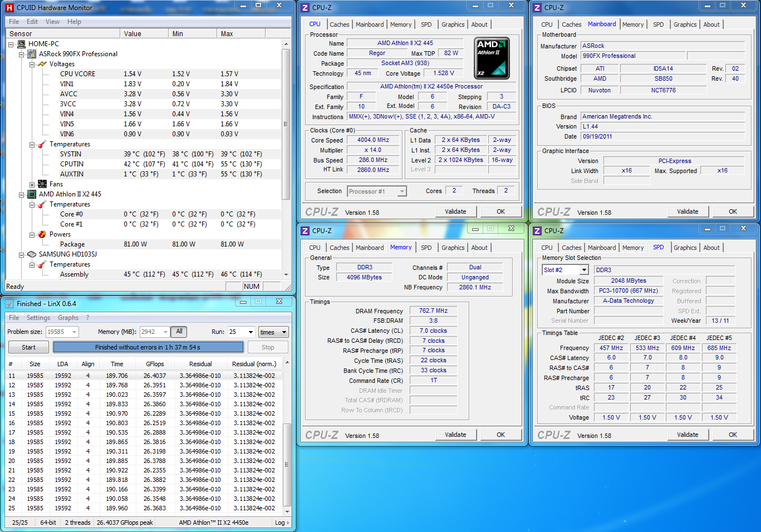Screen dimensions: 761x532
Task: Open About tab in SPD CPU-Z window
Action: tap(711, 248)
